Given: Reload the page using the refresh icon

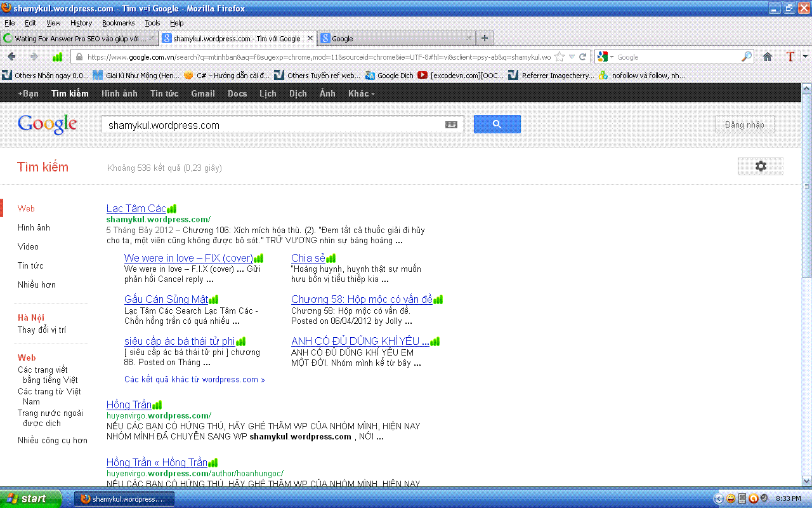Looking at the screenshot, I should (x=583, y=57).
